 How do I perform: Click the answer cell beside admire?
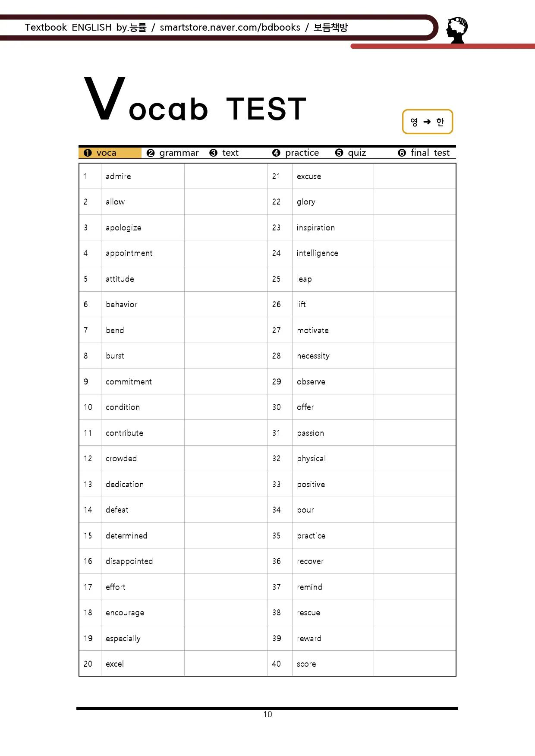coord(226,176)
